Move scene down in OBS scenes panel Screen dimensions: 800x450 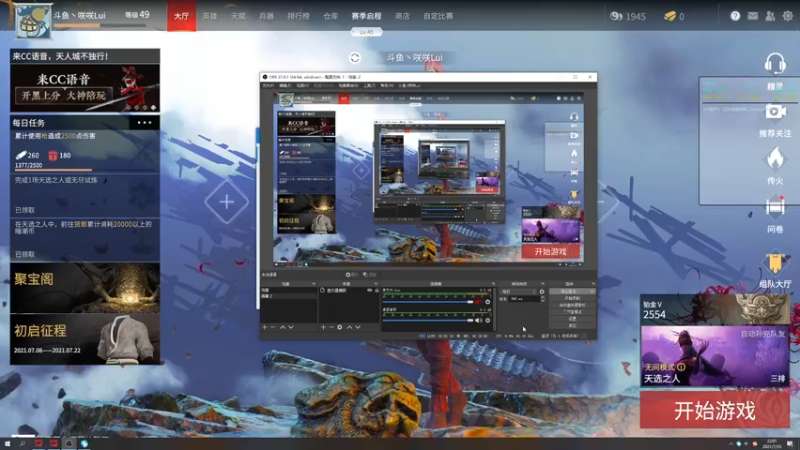point(291,327)
